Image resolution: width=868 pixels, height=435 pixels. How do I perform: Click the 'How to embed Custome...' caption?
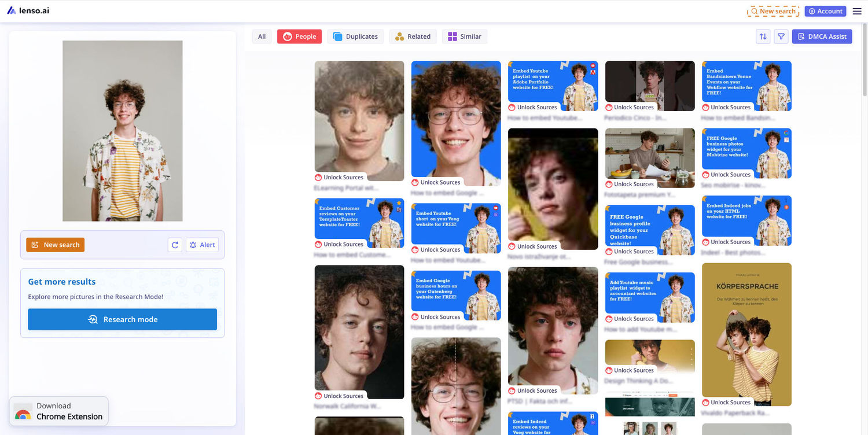pos(352,255)
